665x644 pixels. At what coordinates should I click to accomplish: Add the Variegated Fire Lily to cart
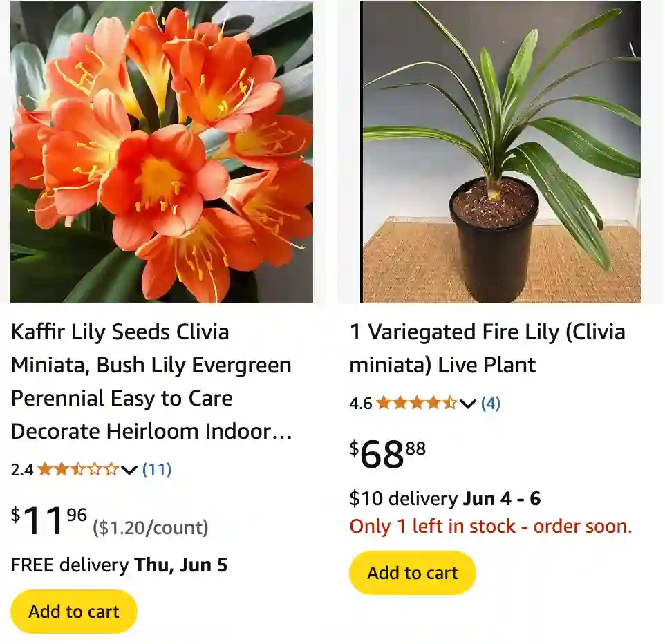[412, 573]
